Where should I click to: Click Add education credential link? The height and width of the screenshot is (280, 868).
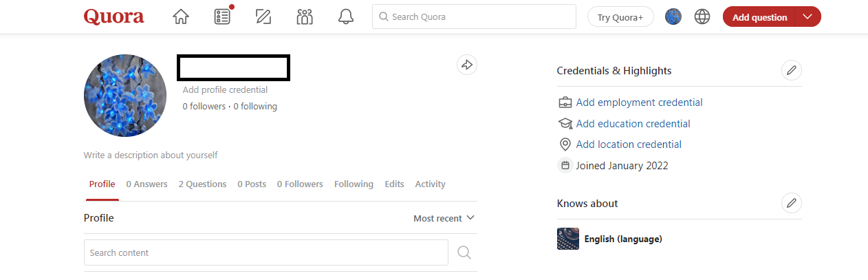point(633,124)
